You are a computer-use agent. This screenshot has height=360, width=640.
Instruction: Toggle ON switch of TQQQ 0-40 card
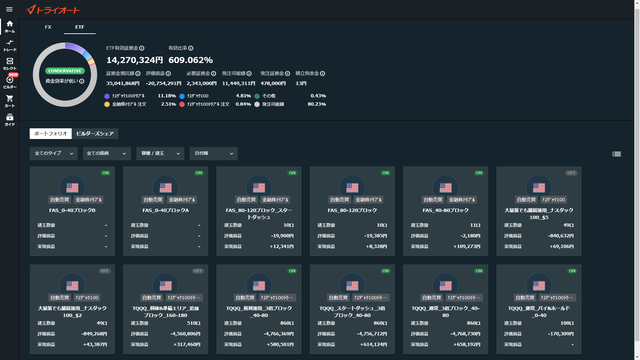click(572, 271)
